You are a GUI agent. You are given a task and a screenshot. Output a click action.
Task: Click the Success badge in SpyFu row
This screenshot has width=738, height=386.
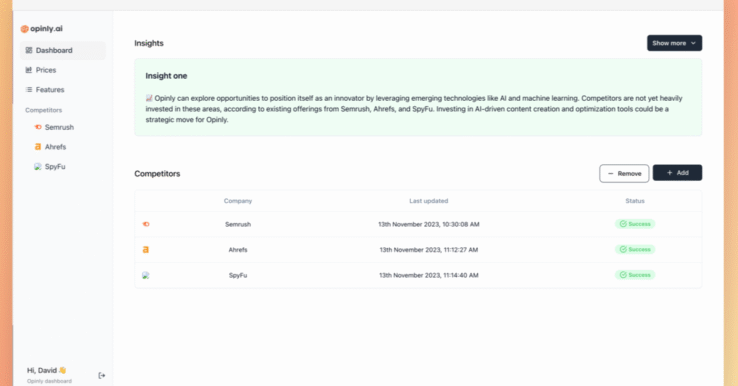pos(635,275)
